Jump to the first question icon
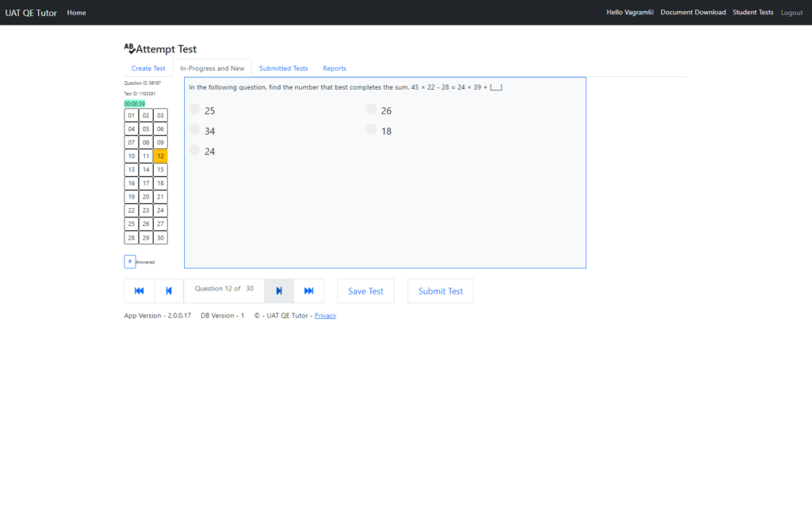 tap(140, 291)
